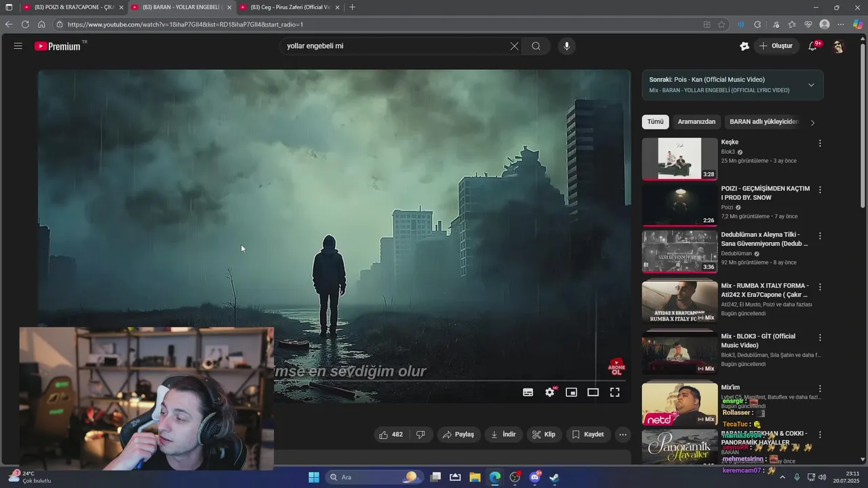This screenshot has width=868, height=488.
Task: Open browser essentials heart icon
Action: coord(808,24)
